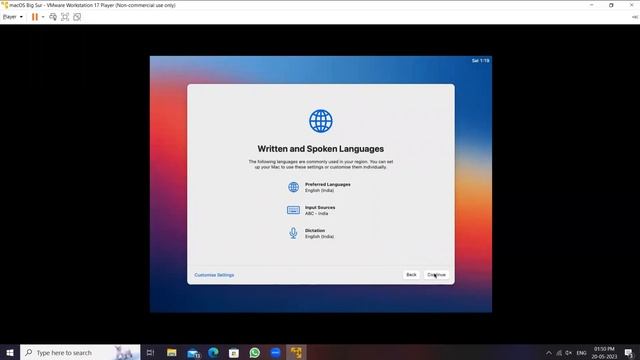Launch Microsoft Edge from the taskbar
The image size is (640, 360).
click(213, 352)
